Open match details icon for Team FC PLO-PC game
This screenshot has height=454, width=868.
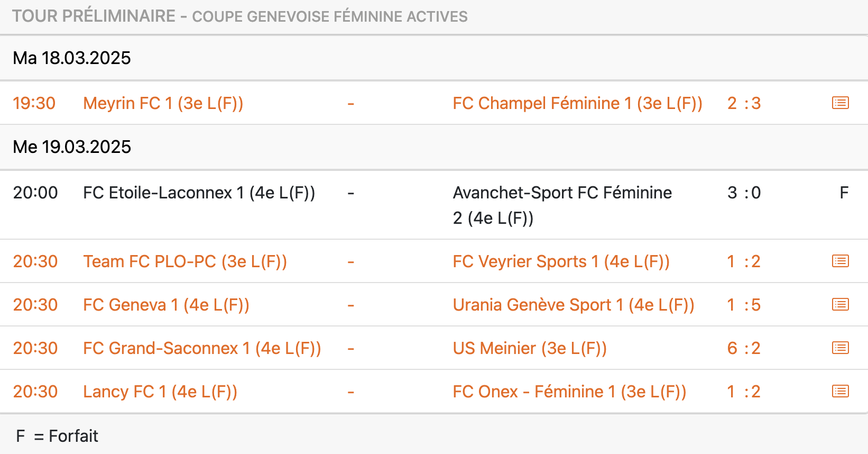tap(840, 261)
